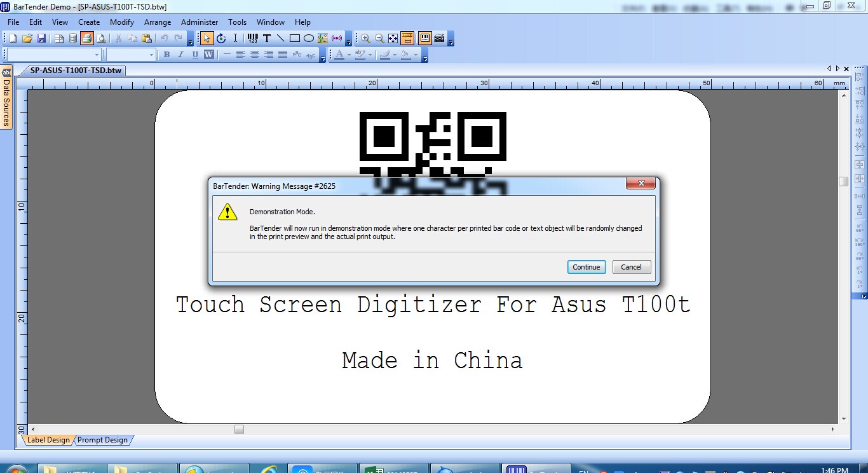
Task: Click Continue in the warning dialog
Action: 587,267
